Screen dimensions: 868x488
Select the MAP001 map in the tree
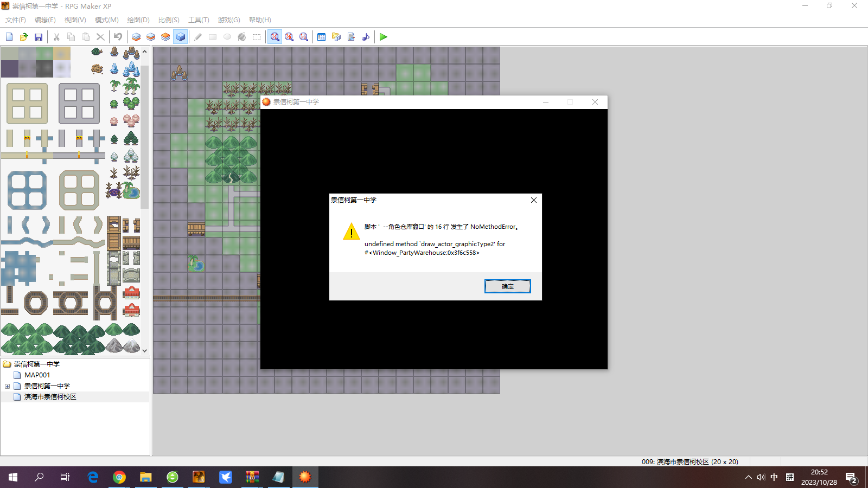coord(37,375)
